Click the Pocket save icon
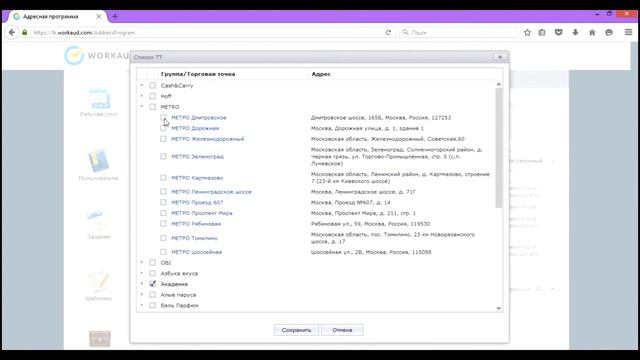 (559, 32)
